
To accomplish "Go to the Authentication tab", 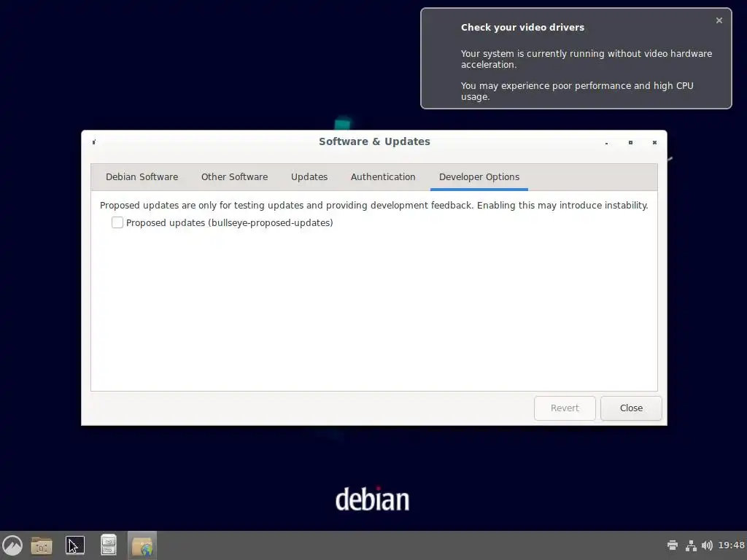I will coord(383,176).
